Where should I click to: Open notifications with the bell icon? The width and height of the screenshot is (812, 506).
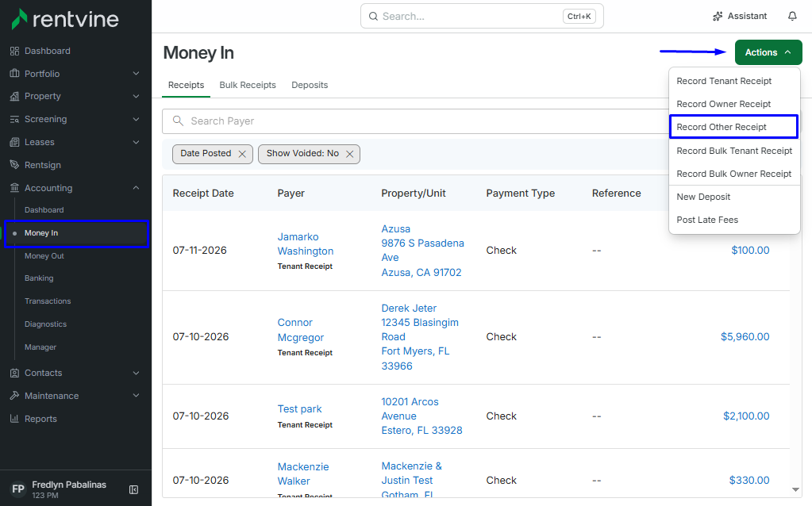792,16
